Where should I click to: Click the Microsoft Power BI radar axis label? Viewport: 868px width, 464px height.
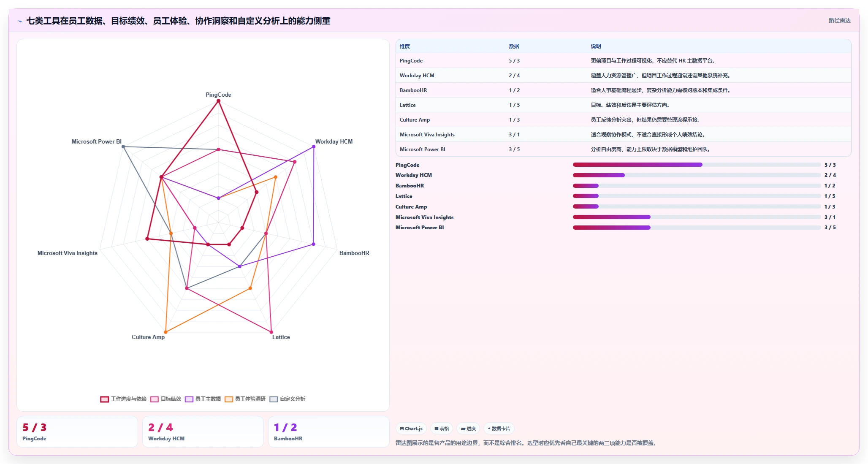pos(97,141)
